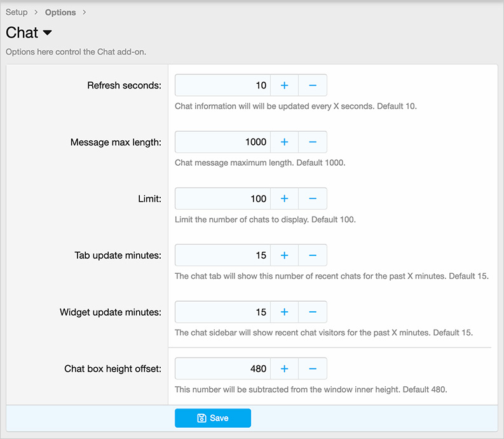Click plus icon for Message max length
This screenshot has height=439, width=504.
pos(284,142)
